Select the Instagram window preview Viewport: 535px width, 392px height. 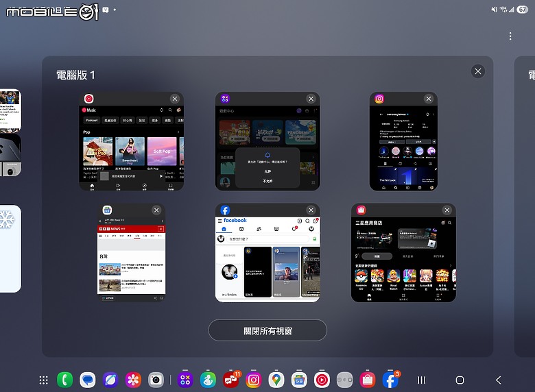coord(403,148)
